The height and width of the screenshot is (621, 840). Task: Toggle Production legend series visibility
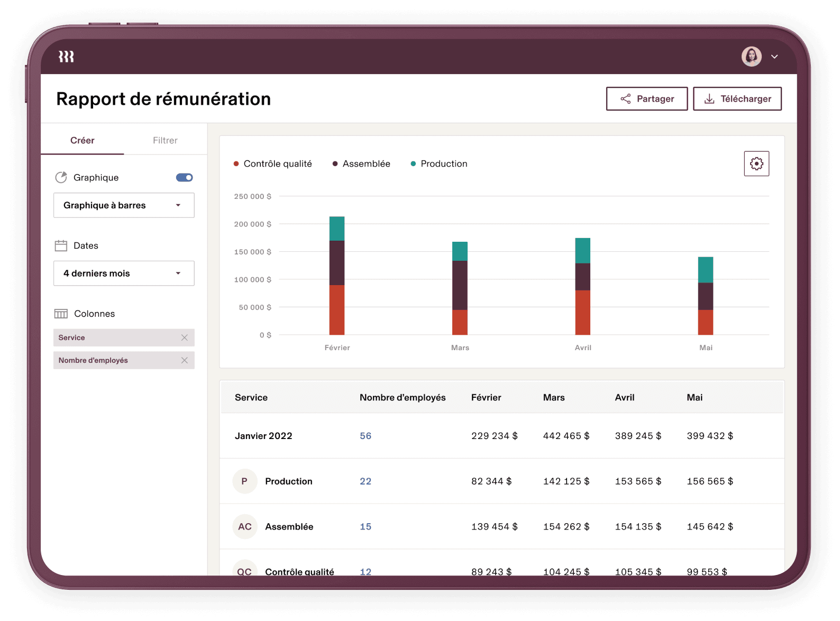(439, 164)
